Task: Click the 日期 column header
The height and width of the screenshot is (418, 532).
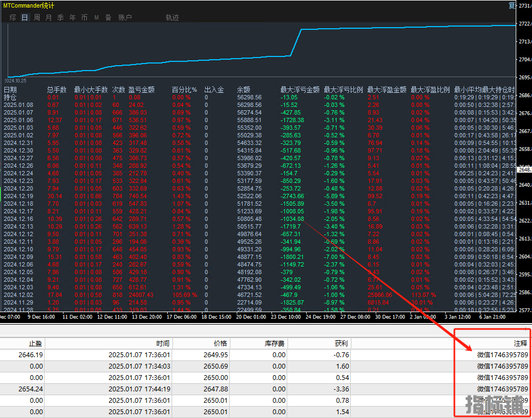Action: (10, 90)
